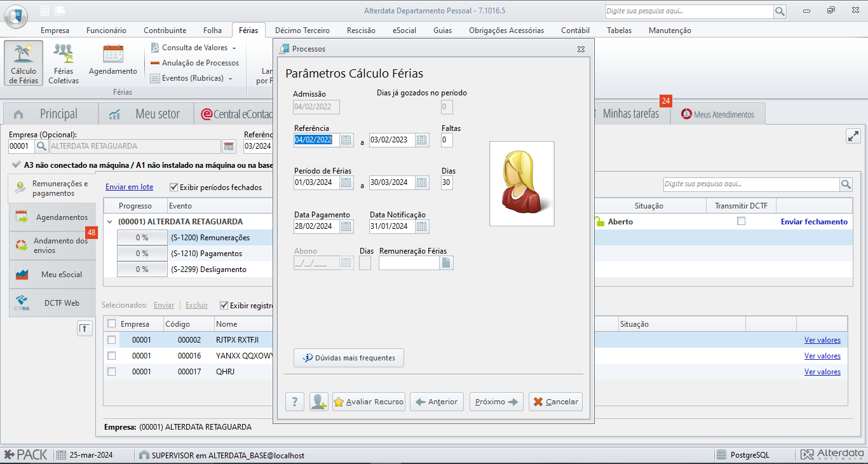Open the eSocial ribbon tab

tap(404, 30)
